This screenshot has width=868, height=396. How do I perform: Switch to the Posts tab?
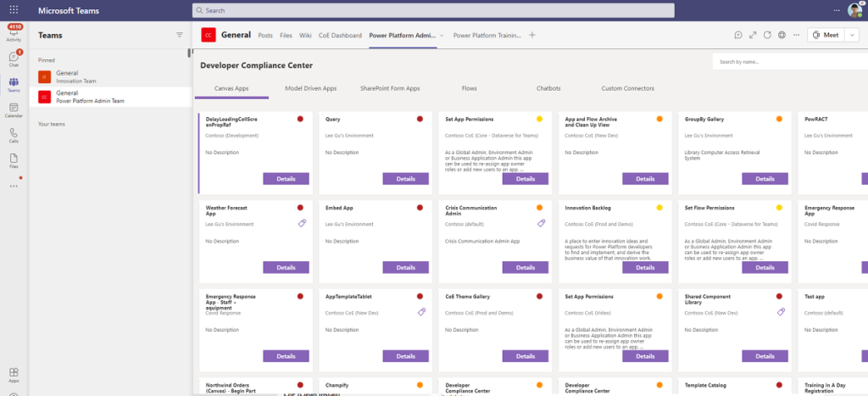coord(265,35)
